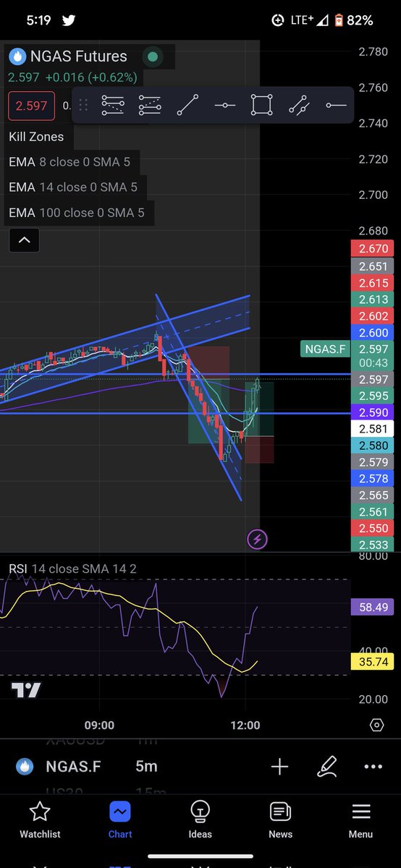Tap the NGAS flame symbol logo in header
The height and width of the screenshot is (868, 401).
[x=17, y=56]
